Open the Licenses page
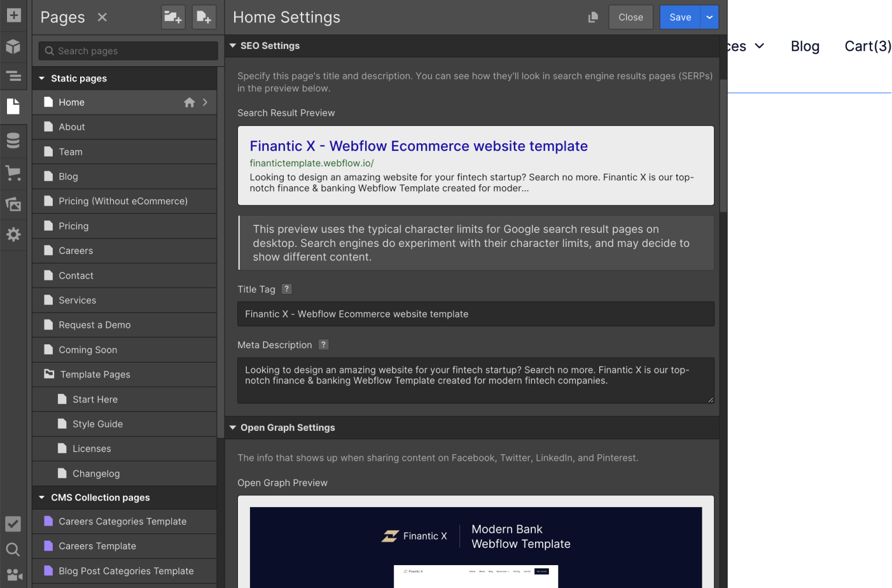 point(125,449)
